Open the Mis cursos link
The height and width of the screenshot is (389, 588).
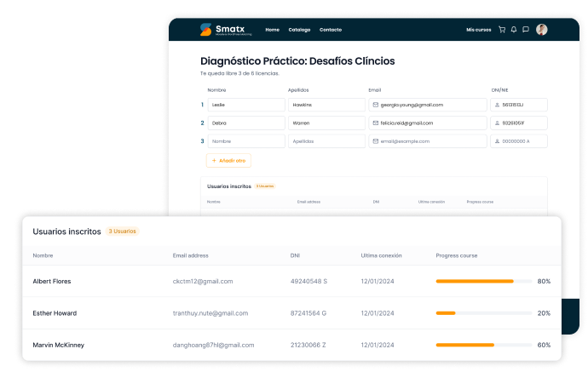coord(478,30)
